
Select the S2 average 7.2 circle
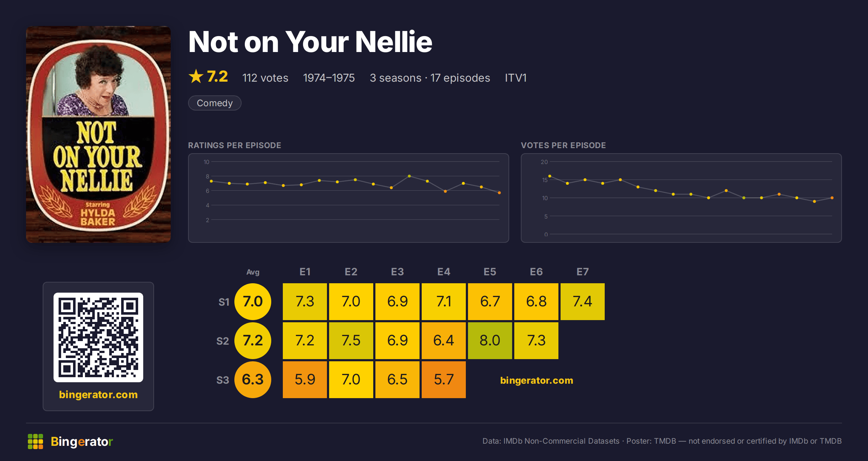click(x=253, y=341)
